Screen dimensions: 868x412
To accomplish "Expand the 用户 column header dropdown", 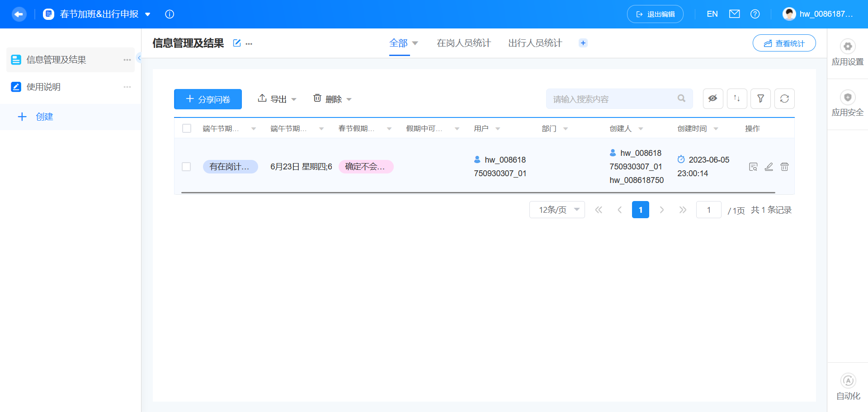I will click(x=498, y=128).
